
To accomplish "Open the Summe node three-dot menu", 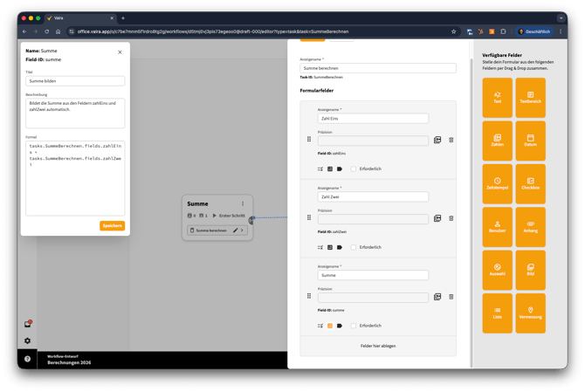I will (x=243, y=203).
